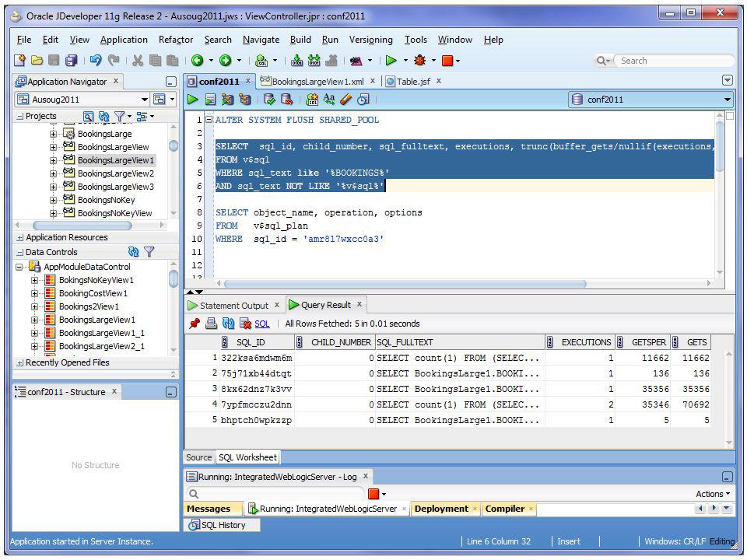This screenshot has height=560, width=747.
Task: Click the Search field in the main toolbar
Action: pos(675,61)
